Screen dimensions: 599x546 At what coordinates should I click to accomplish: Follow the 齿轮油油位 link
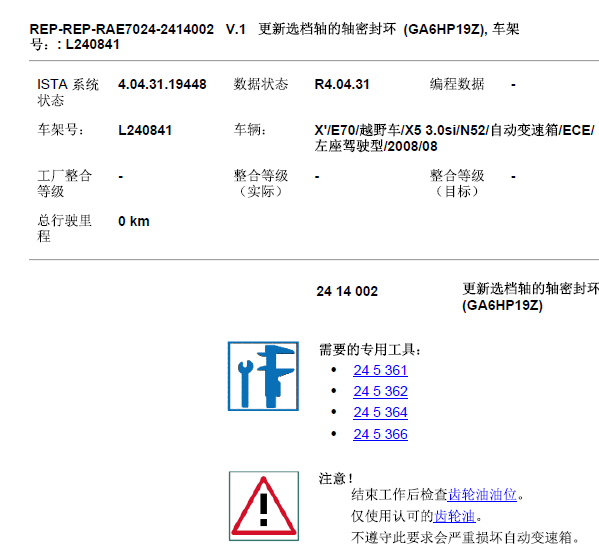coord(482,495)
